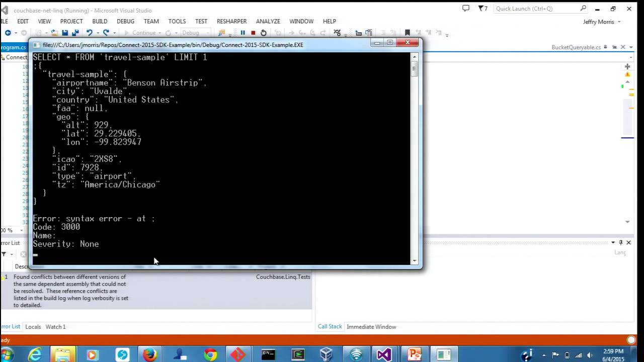Stop debugging with the red square
The height and width of the screenshot is (362, 644).
pyautogui.click(x=253, y=33)
